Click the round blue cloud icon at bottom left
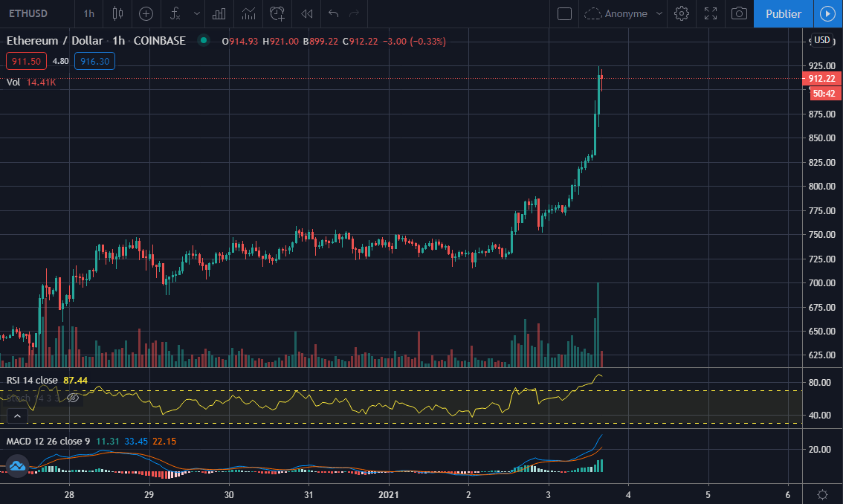Image resolution: width=843 pixels, height=504 pixels. 17,466
